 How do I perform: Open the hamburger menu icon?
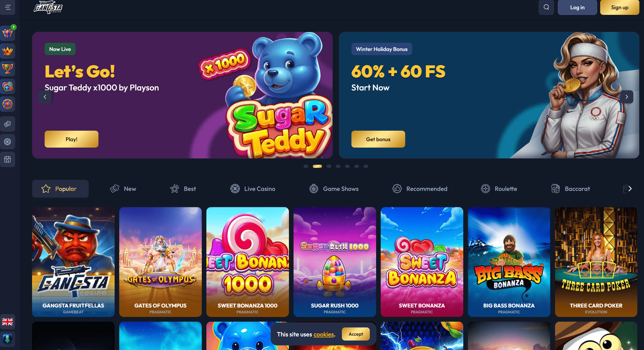point(8,7)
